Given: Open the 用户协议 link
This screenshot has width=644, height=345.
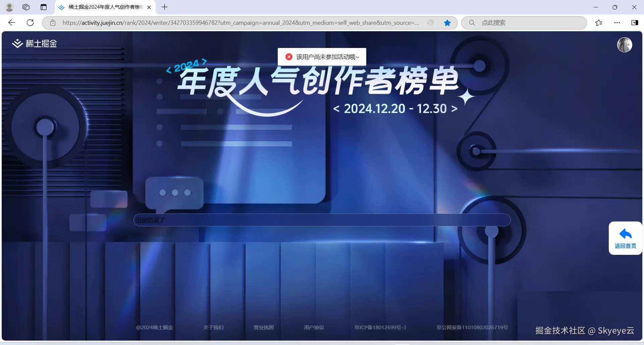Looking at the screenshot, I should [x=314, y=327].
